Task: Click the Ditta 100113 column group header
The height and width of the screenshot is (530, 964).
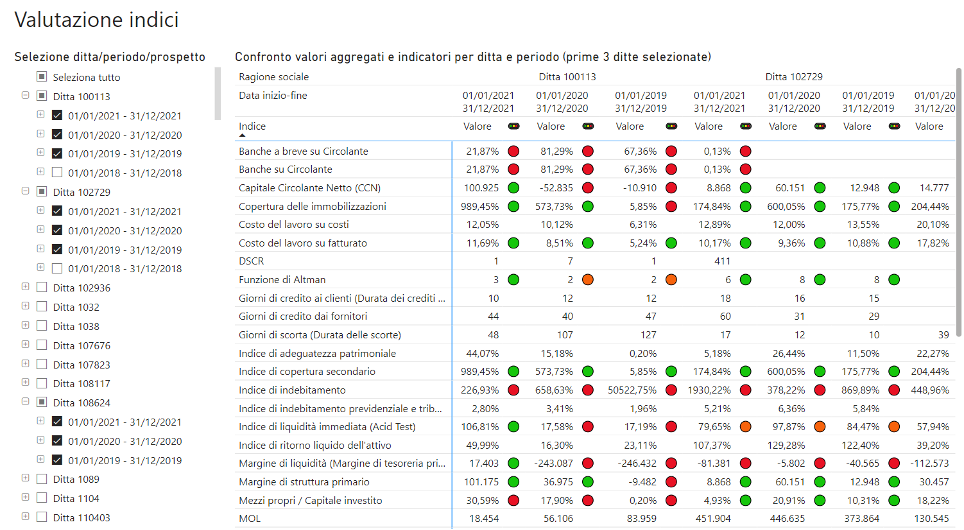Action: click(567, 76)
